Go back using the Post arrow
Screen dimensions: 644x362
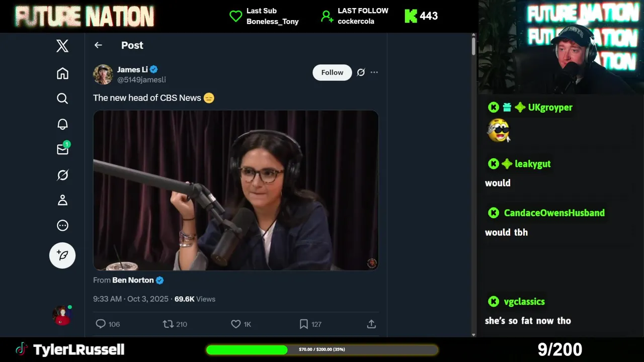pos(98,45)
